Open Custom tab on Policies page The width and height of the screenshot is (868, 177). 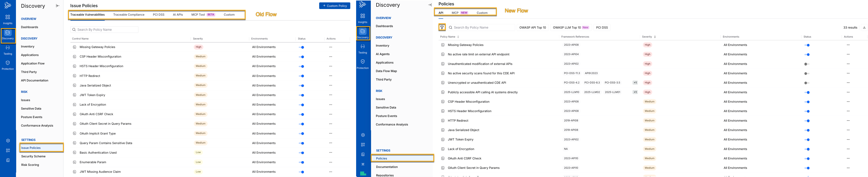[482, 13]
